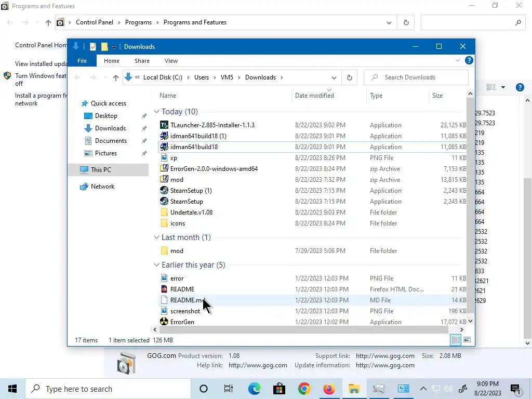Refresh the Downloads folder listing

pos(350,77)
